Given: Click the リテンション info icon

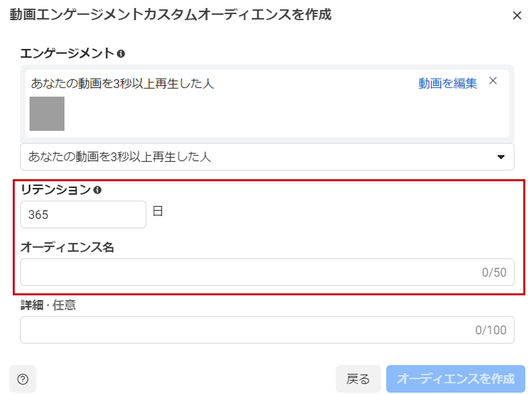Looking at the screenshot, I should pyautogui.click(x=97, y=190).
